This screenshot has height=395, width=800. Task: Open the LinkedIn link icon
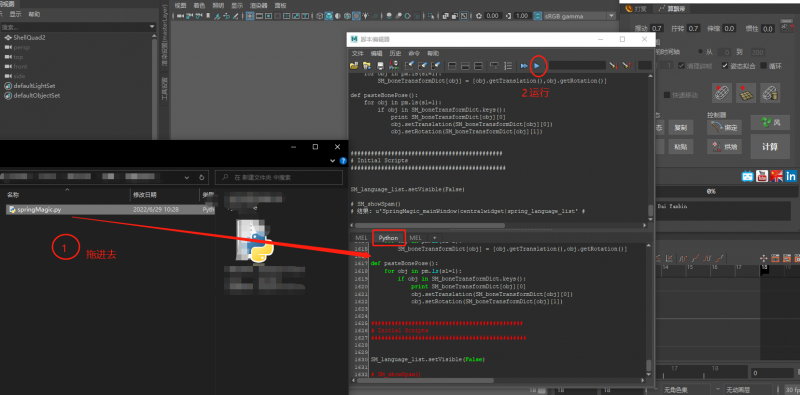pyautogui.click(x=791, y=177)
